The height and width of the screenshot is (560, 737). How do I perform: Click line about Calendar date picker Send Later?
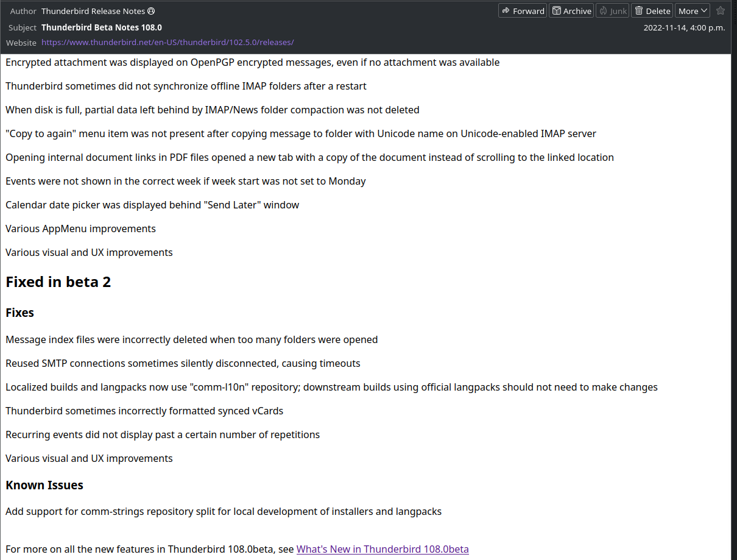pos(152,205)
